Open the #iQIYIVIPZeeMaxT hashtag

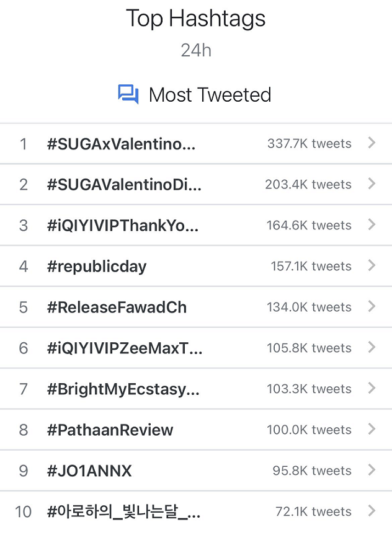125,348
